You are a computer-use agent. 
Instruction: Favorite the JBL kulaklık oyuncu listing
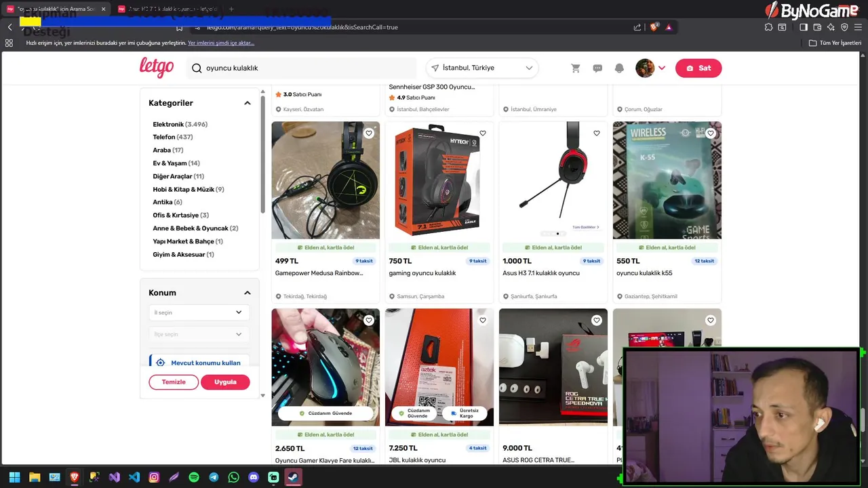(483, 320)
